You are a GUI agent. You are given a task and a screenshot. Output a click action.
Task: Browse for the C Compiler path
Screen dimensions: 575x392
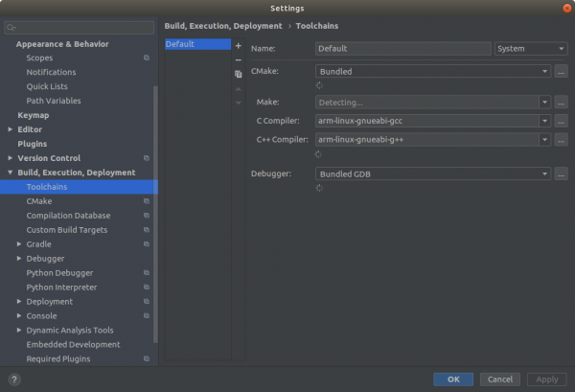click(561, 121)
